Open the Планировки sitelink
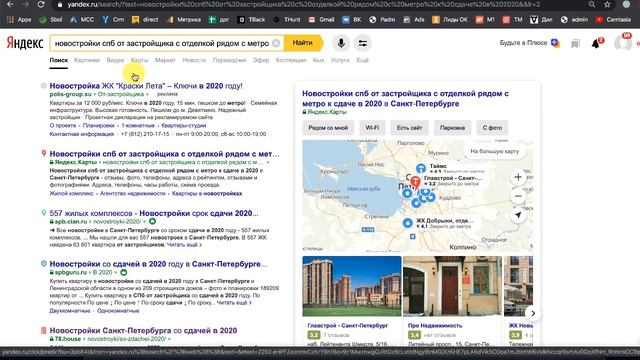The height and width of the screenshot is (360, 640). (x=98, y=126)
